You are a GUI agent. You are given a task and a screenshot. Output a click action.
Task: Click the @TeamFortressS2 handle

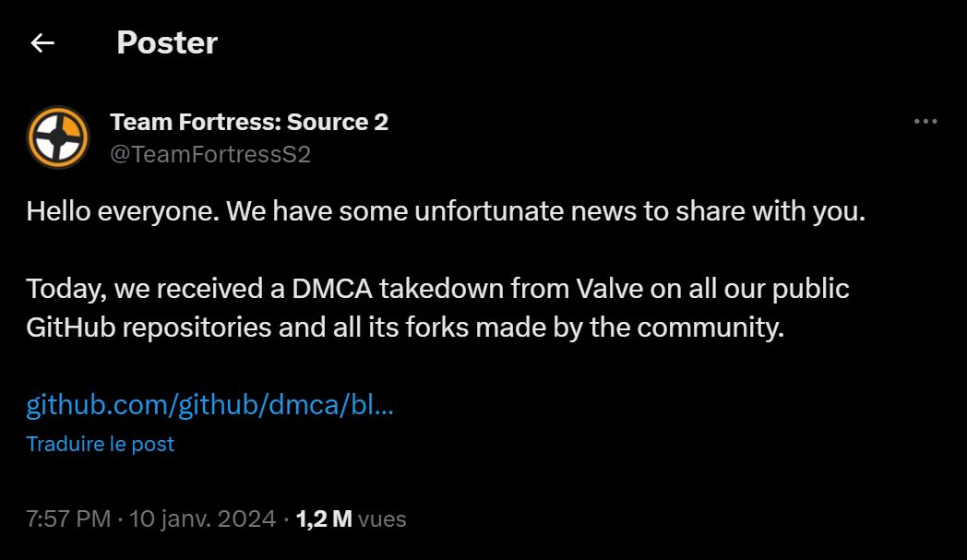[x=210, y=153]
